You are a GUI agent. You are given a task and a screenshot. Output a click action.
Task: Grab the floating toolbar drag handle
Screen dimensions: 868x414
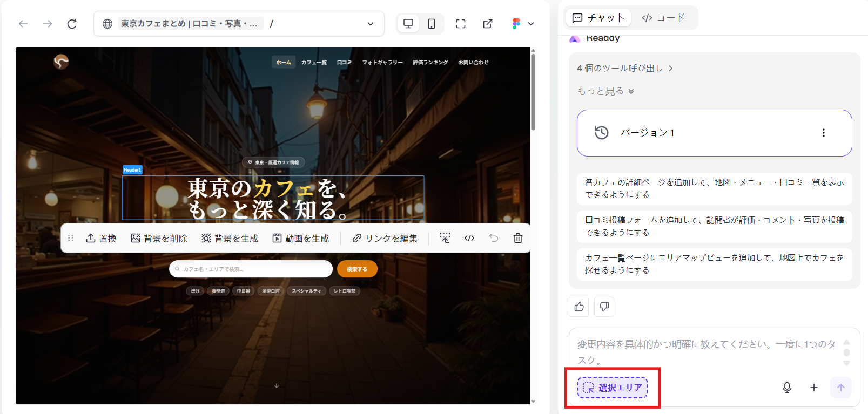click(x=71, y=238)
